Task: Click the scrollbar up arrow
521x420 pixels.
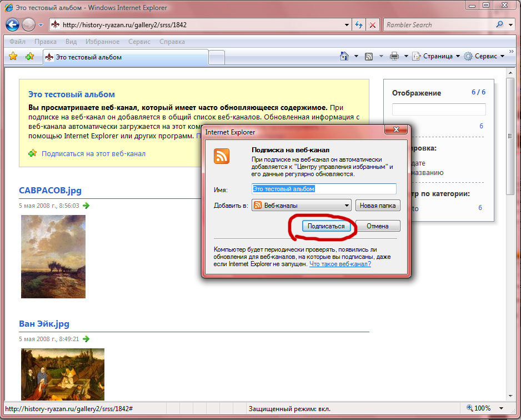Action: 510,72
